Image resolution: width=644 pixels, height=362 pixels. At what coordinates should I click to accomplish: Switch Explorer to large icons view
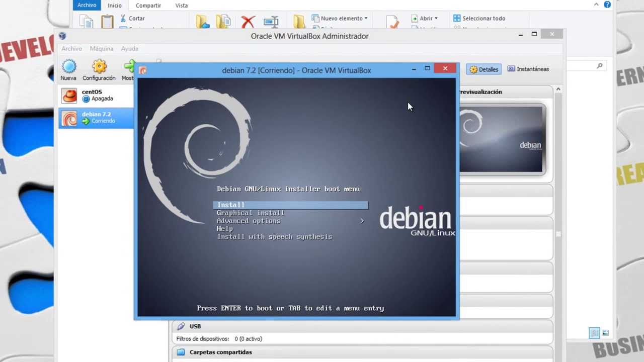click(605, 333)
